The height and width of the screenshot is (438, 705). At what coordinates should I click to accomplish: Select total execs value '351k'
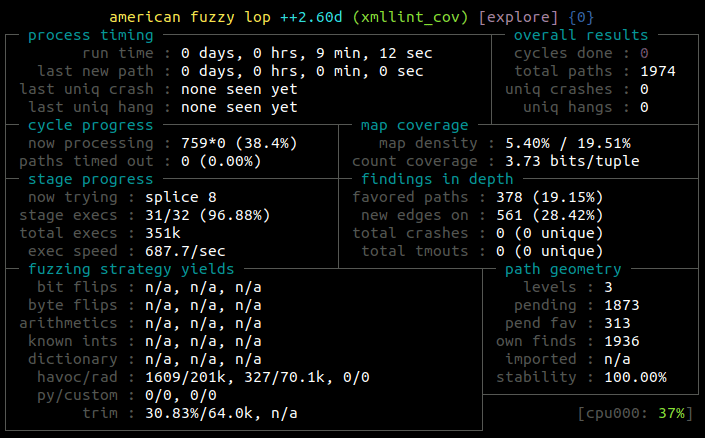[x=163, y=233]
